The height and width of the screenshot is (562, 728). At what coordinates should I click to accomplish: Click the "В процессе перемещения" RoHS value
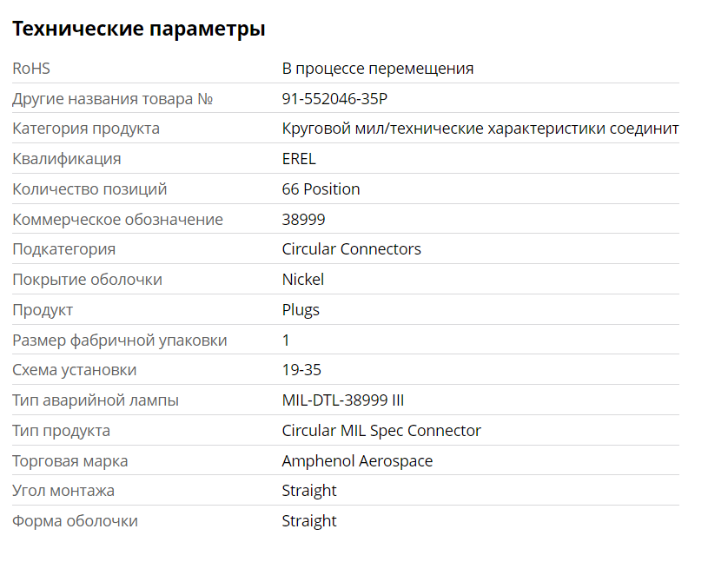point(378,69)
